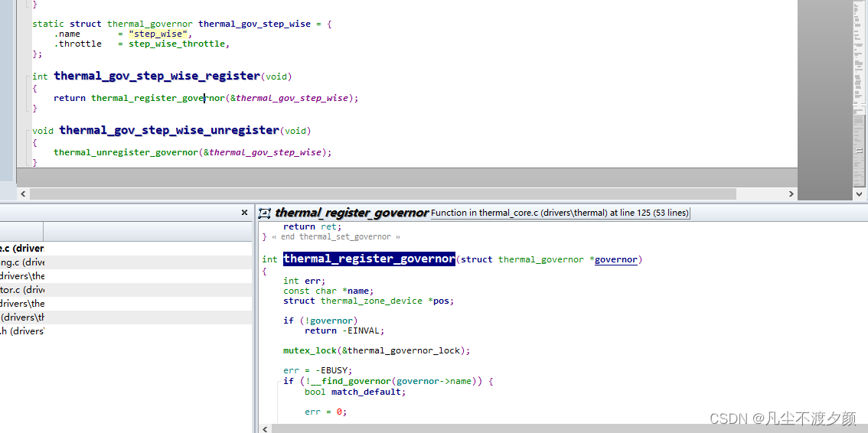Click the first column header in file list
Image resolution: width=868 pixels, height=433 pixels.
[21, 231]
